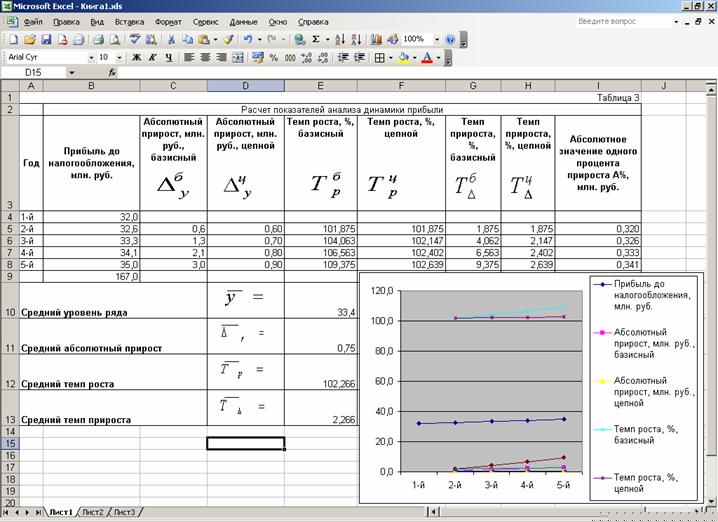Open the Правка menu
The width and height of the screenshot is (718, 522).
coord(66,22)
